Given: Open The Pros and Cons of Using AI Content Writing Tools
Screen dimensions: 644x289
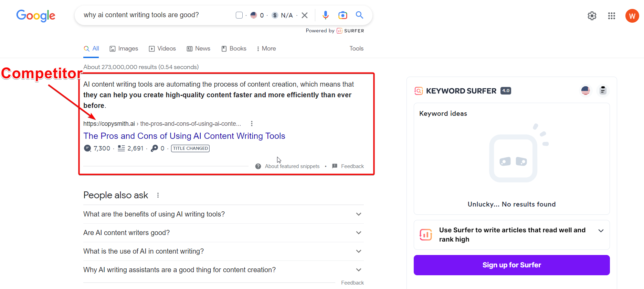Looking at the screenshot, I should pos(184,136).
